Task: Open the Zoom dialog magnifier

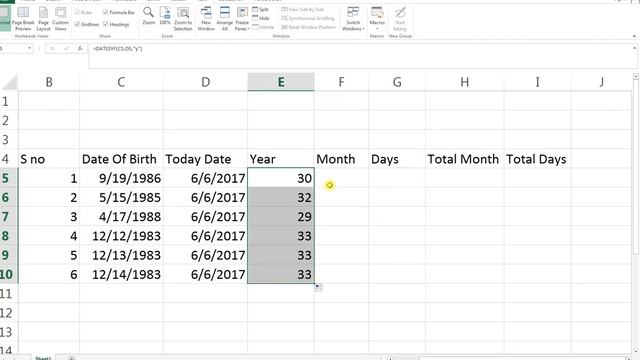Action: tap(149, 16)
